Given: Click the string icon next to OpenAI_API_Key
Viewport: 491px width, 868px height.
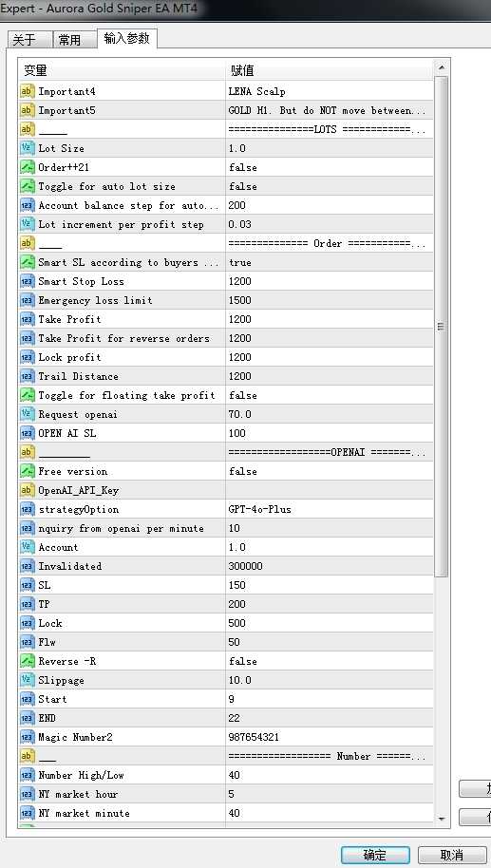Looking at the screenshot, I should 28,490.
